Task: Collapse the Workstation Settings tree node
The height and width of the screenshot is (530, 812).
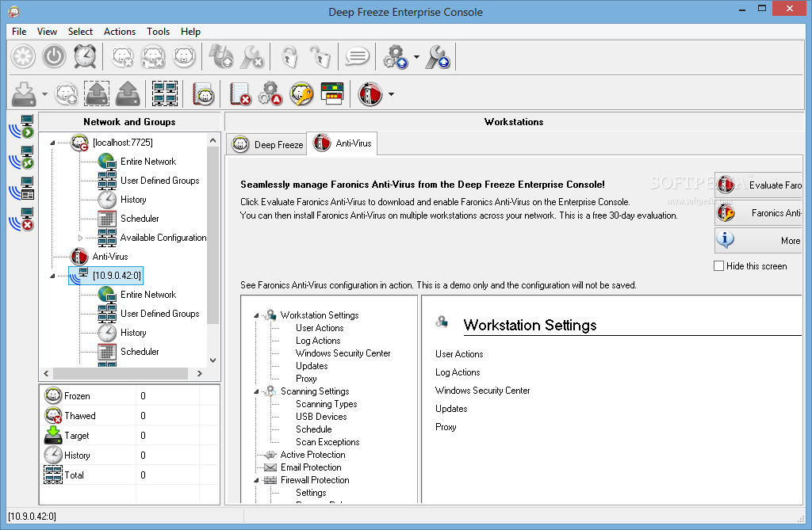Action: click(x=256, y=316)
